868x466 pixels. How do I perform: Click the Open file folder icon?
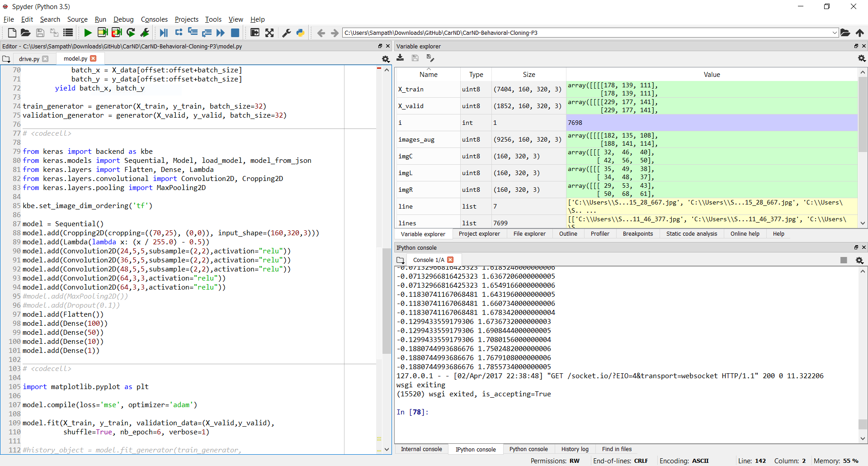coord(26,33)
